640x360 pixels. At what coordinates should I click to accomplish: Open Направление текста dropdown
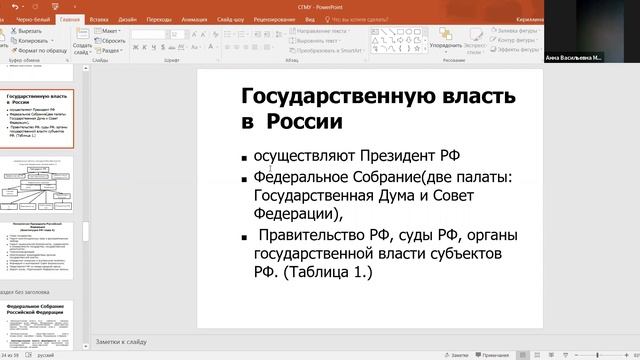tap(320, 31)
